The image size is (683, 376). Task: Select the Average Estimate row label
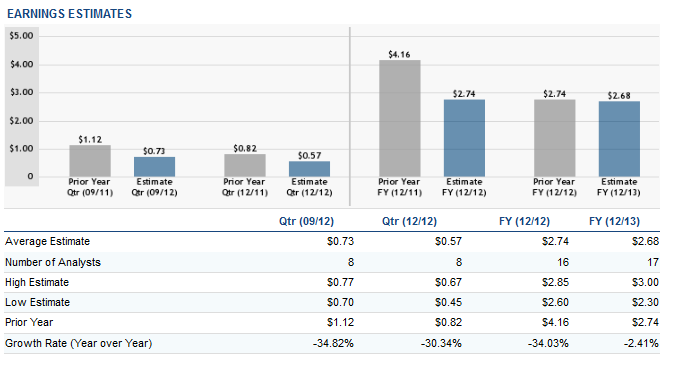(47, 241)
